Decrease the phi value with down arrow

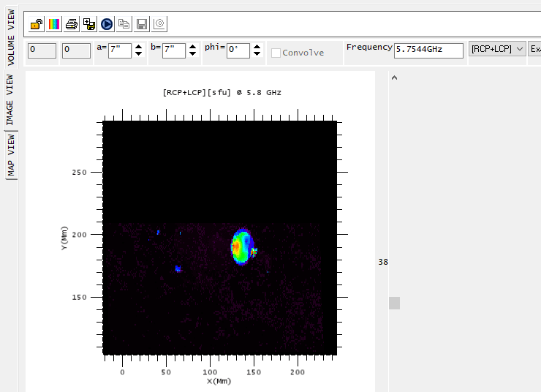(x=257, y=54)
